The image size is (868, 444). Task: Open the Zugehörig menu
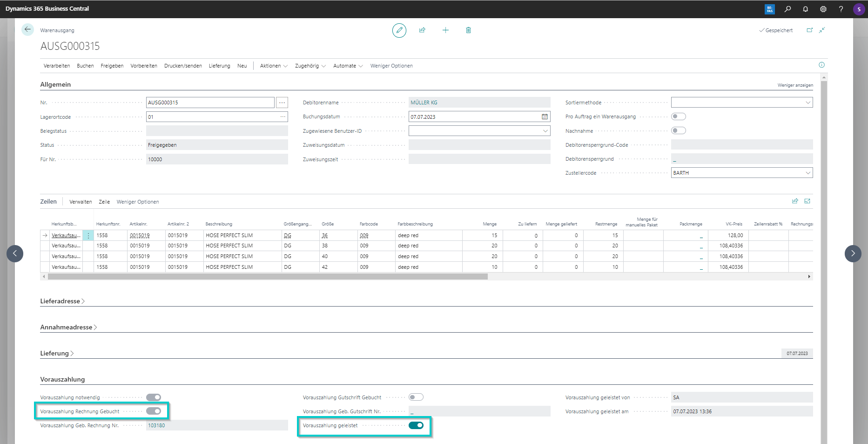coord(310,66)
